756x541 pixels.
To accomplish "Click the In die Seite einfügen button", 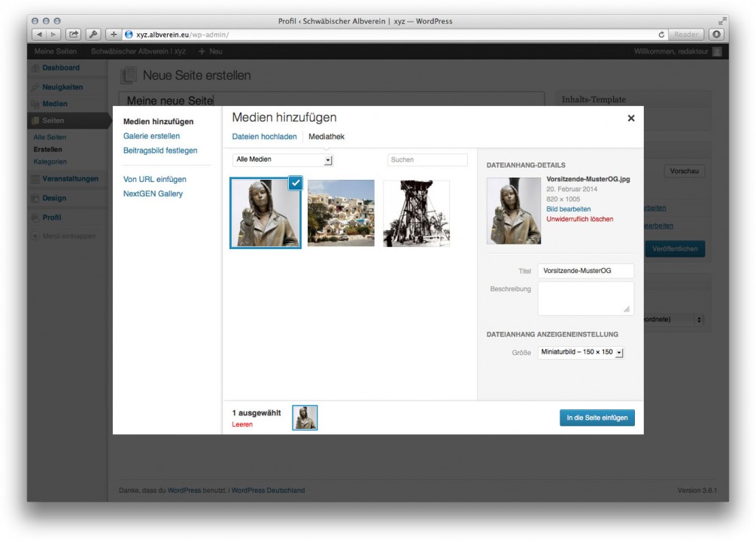I will (x=597, y=418).
